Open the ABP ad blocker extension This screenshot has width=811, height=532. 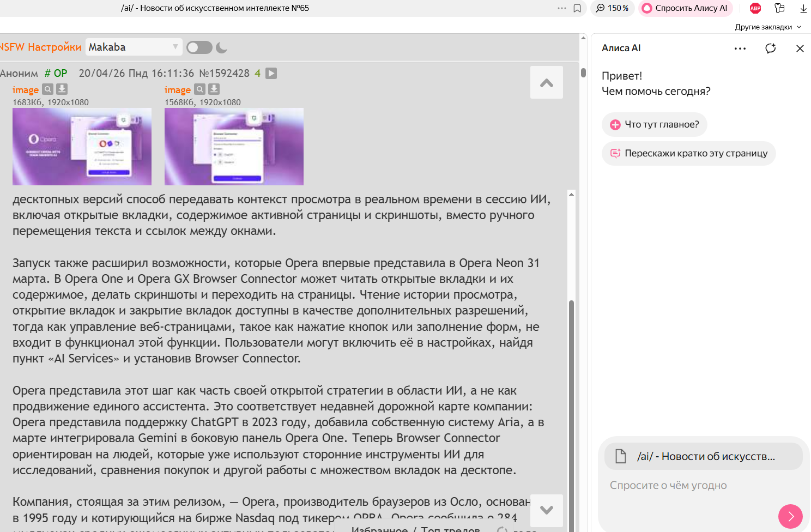(755, 8)
